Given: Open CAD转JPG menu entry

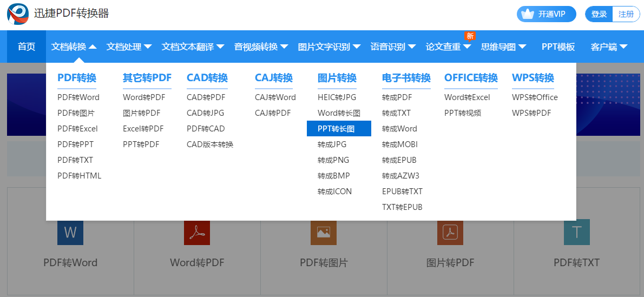Looking at the screenshot, I should (x=205, y=113).
